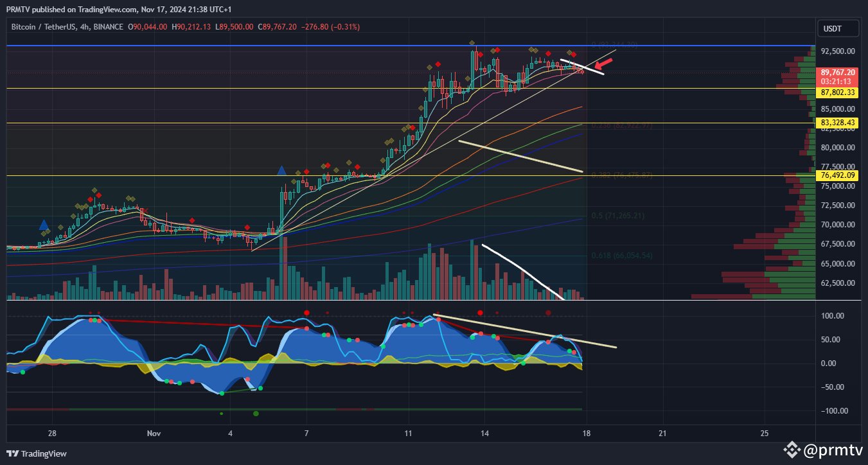
Task: Select the 18 date label on time axis
Action: click(x=586, y=433)
